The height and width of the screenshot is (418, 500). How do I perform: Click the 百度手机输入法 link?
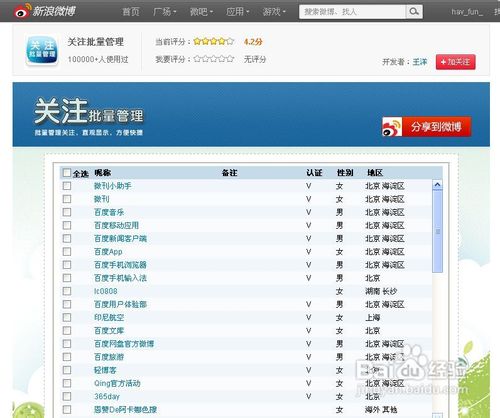tap(120, 278)
